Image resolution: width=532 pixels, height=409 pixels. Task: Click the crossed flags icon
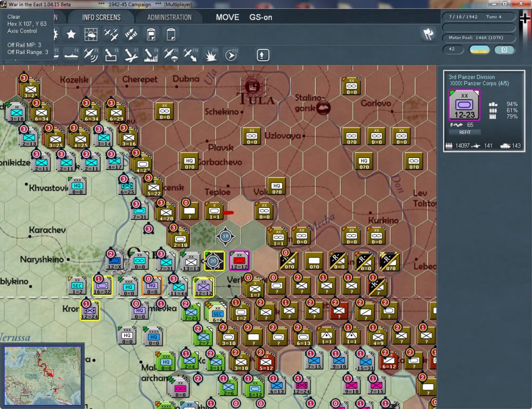pyautogui.click(x=428, y=34)
